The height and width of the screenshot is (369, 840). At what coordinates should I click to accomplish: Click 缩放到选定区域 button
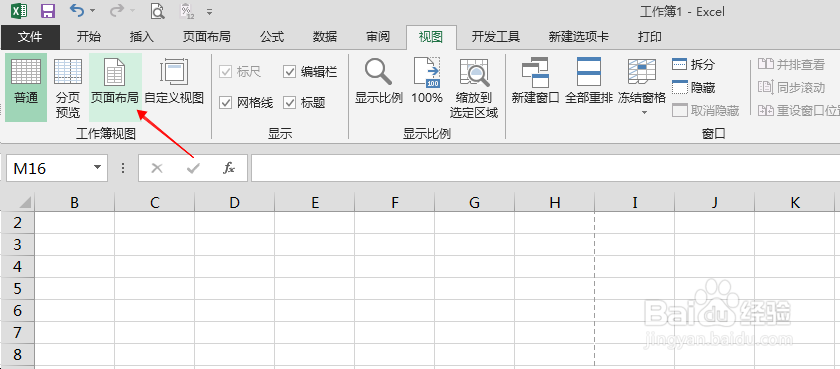pos(474,87)
